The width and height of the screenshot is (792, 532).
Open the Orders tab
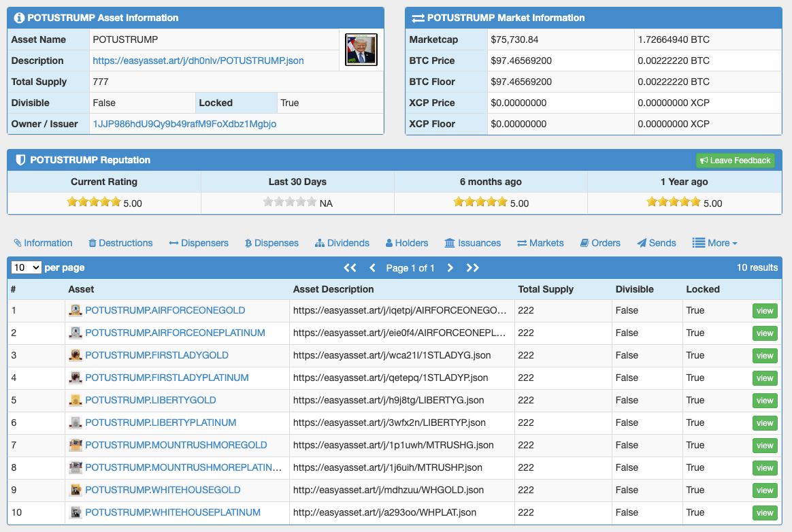601,243
